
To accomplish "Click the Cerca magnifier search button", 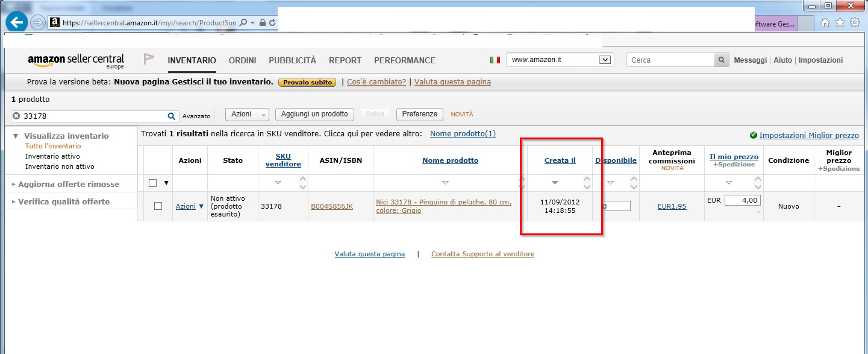I will [x=722, y=60].
